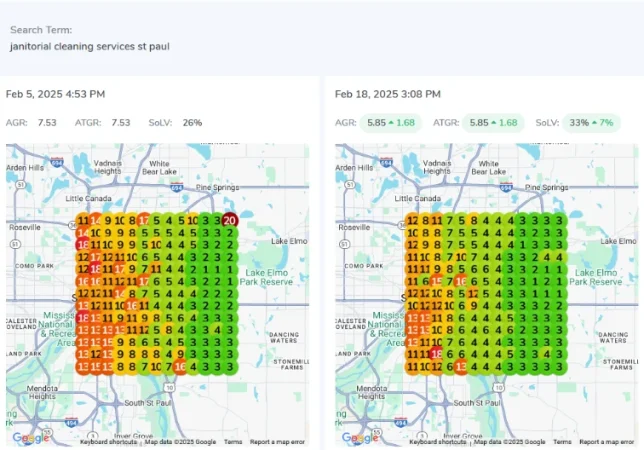Click the dark red rank 20 marker on Feb 5 map
This screenshot has width=644, height=450.
point(229,220)
